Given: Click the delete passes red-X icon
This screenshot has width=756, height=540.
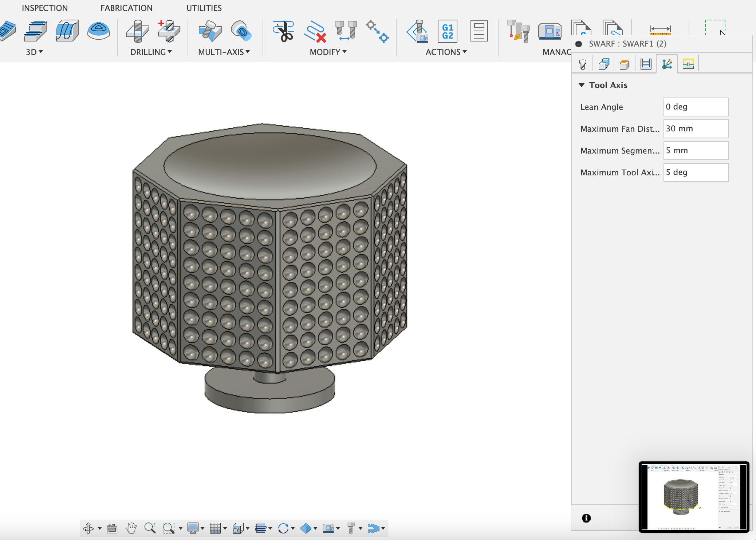Looking at the screenshot, I should [x=315, y=32].
